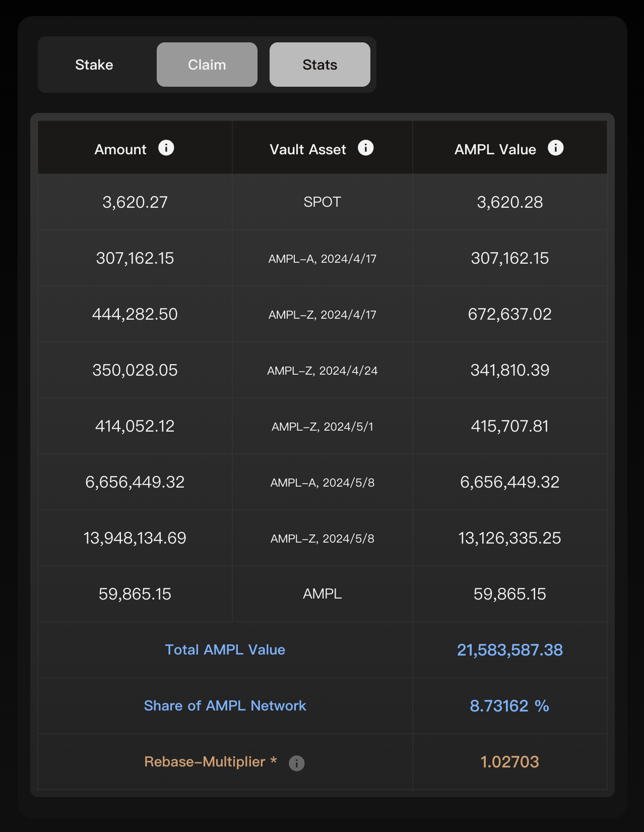Click the AMPL Value column header
This screenshot has width=644, height=832.
tap(495, 149)
